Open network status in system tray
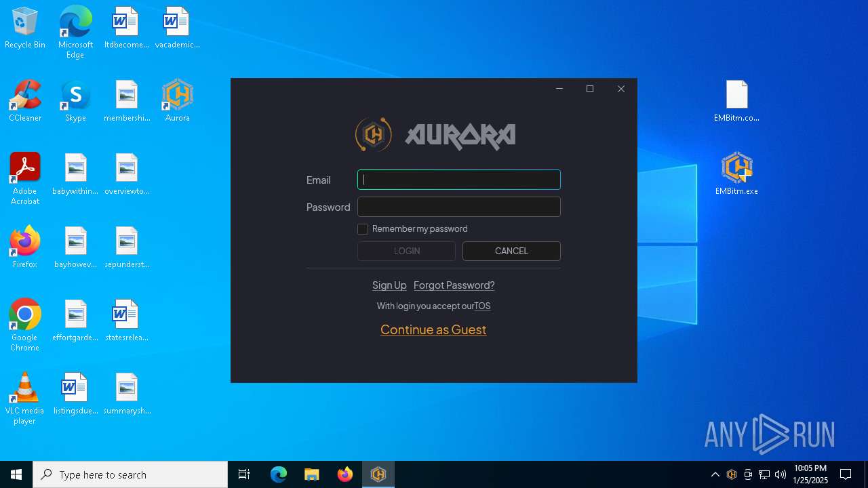Viewport: 868px width, 488px height. tap(764, 474)
